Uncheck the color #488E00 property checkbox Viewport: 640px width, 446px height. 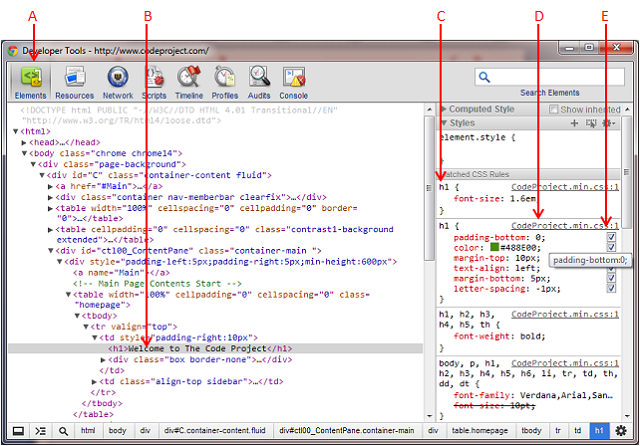click(611, 247)
